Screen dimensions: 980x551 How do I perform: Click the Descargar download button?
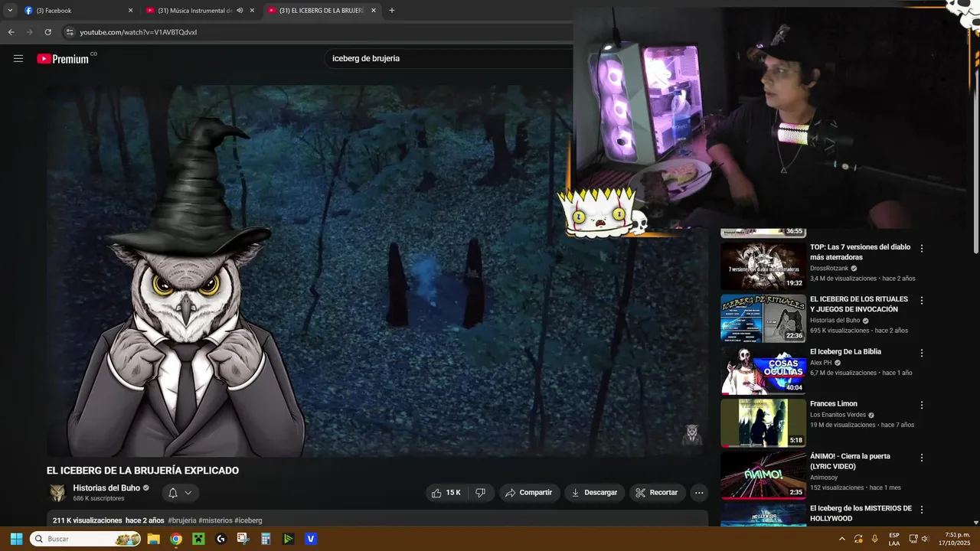(x=595, y=493)
